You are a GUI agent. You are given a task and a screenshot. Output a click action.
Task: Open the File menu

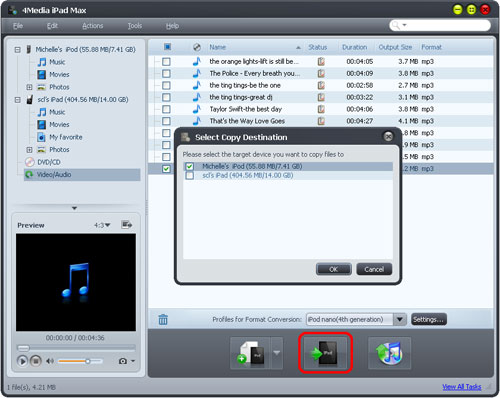[x=18, y=26]
